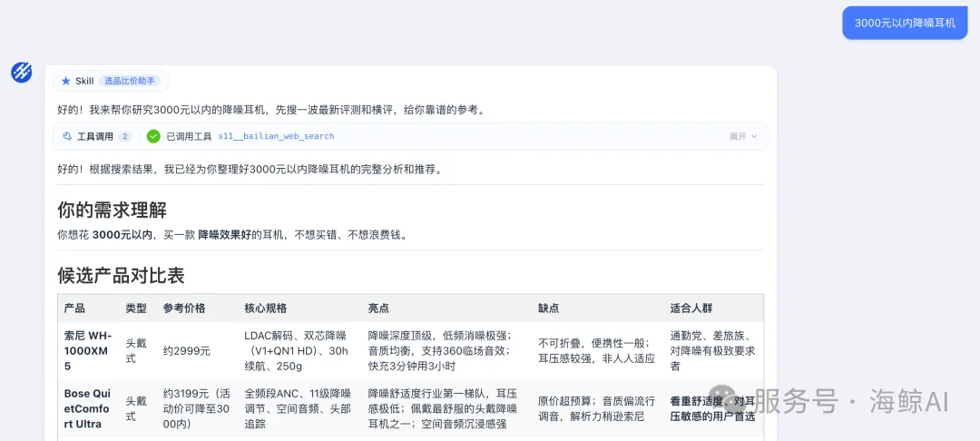This screenshot has height=441, width=980.
Task: Select the 你的需求理解 heading
Action: point(112,210)
